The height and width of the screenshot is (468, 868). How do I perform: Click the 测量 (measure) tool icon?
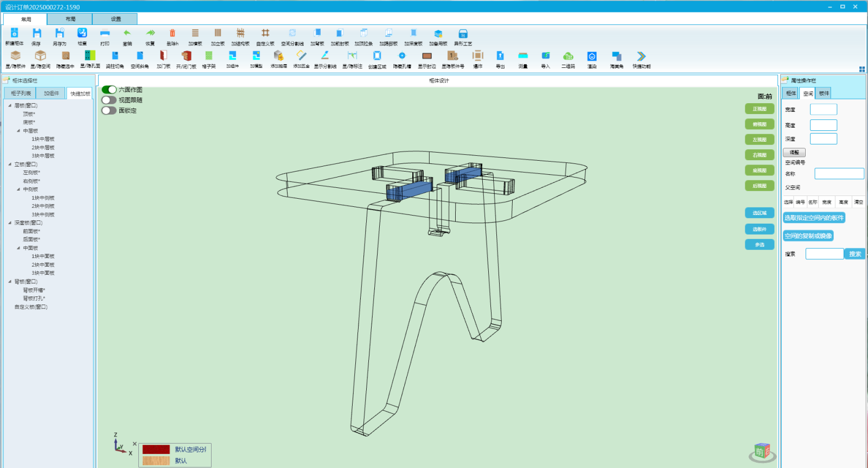[x=522, y=56]
